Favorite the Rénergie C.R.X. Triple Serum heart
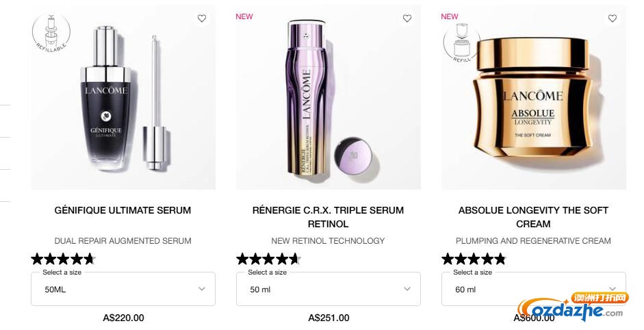 [x=407, y=18]
